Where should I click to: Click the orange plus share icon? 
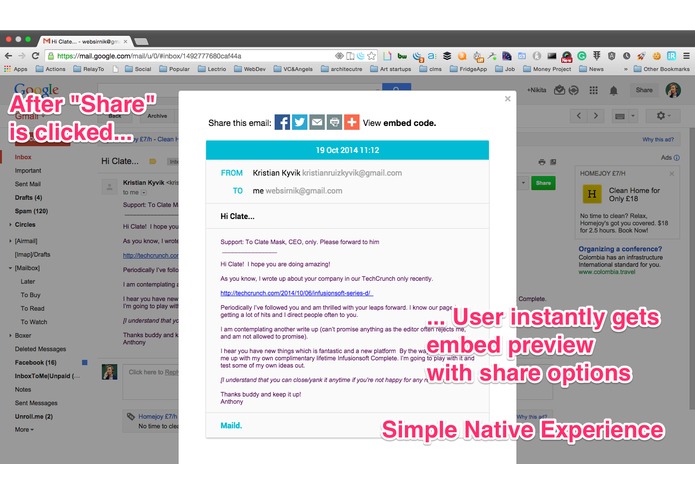(351, 122)
